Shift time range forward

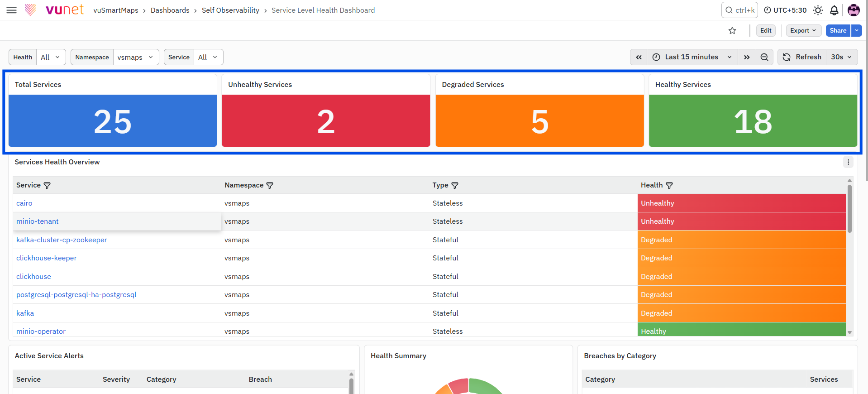[747, 57]
